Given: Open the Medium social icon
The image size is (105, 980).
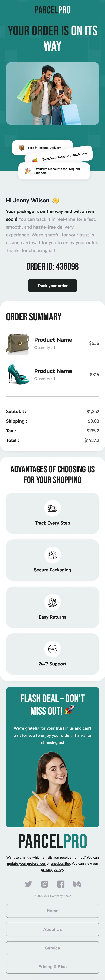Looking at the screenshot, I should pyautogui.click(x=77, y=884).
